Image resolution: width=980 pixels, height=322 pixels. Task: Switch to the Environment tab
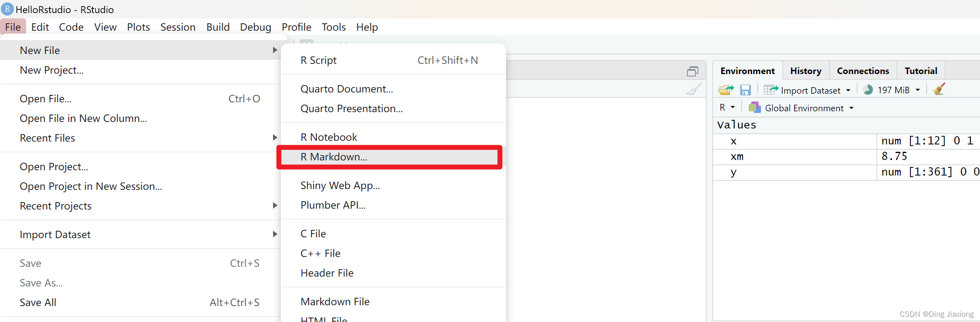(747, 71)
